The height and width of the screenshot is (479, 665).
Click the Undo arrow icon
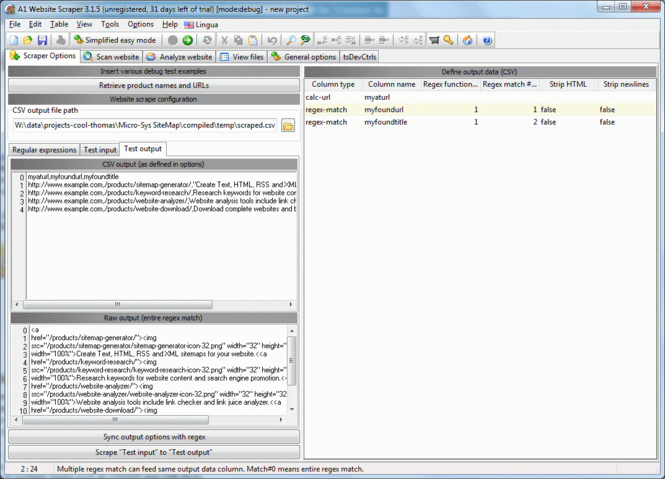coord(272,40)
